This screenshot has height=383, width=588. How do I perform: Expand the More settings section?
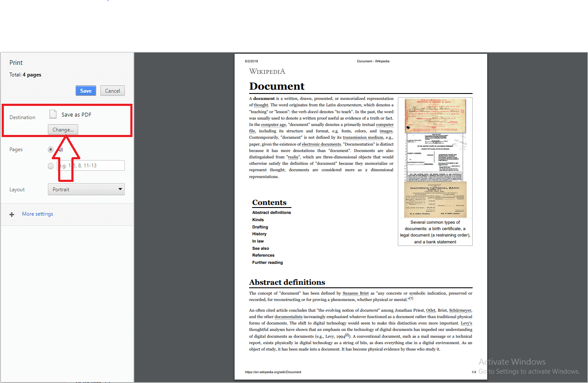pos(37,214)
